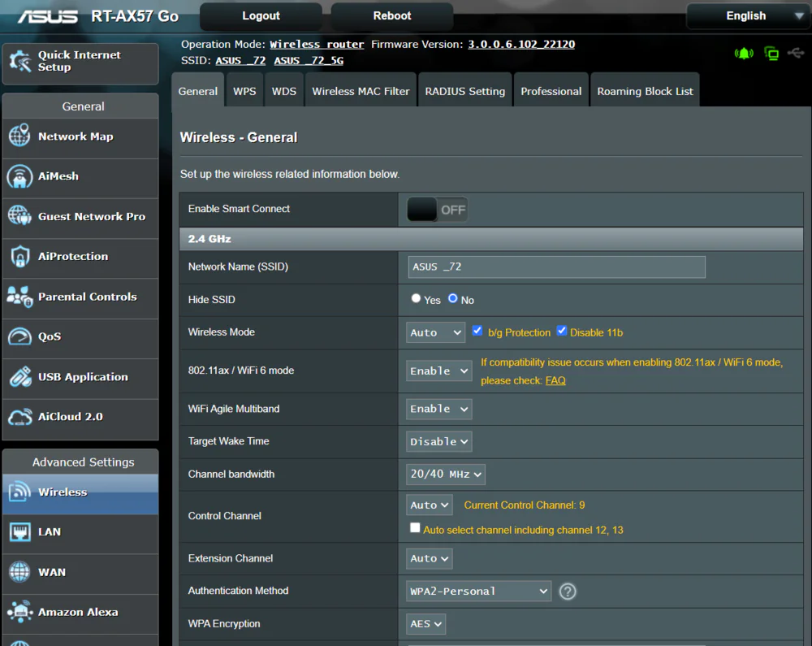
Task: Click the 2.4 GHz section header
Action: 491,239
